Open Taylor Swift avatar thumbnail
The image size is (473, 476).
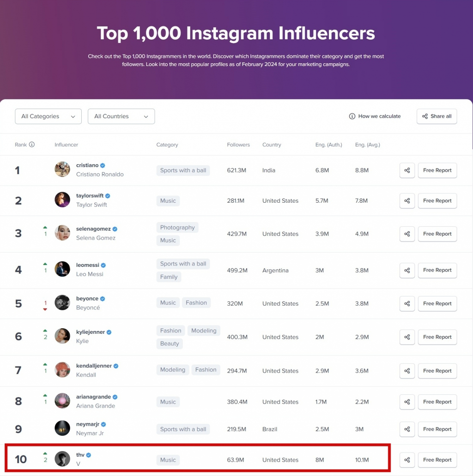pyautogui.click(x=62, y=200)
